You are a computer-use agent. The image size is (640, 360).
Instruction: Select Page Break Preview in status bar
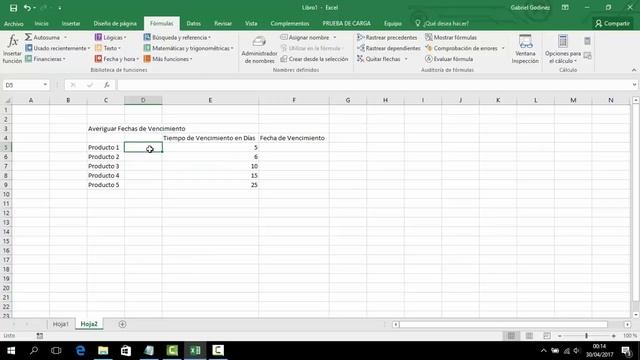547,336
